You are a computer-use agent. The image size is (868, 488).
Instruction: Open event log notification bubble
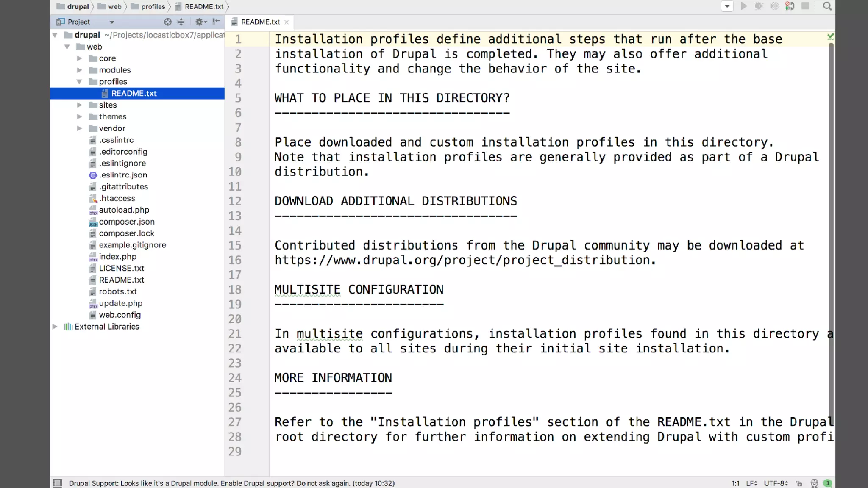pos(827,483)
